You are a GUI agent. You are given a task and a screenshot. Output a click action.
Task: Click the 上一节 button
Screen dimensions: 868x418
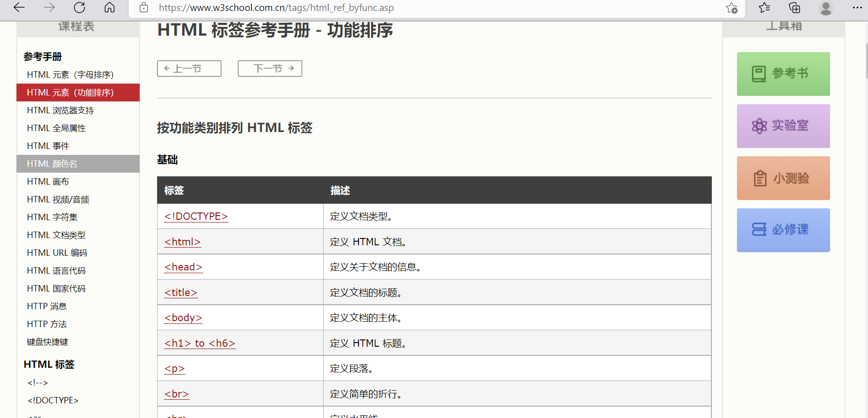point(189,68)
